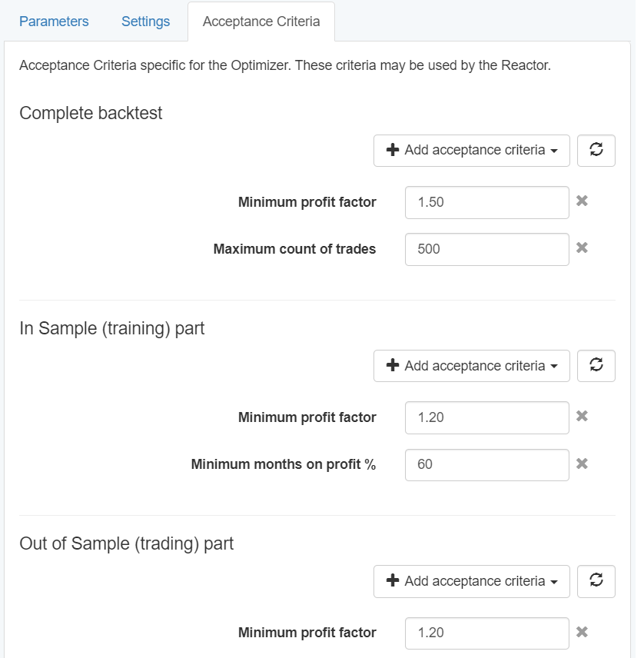The height and width of the screenshot is (658, 644).
Task: Open Add acceptance criteria dropdown for Out of Sample
Action: tap(471, 581)
